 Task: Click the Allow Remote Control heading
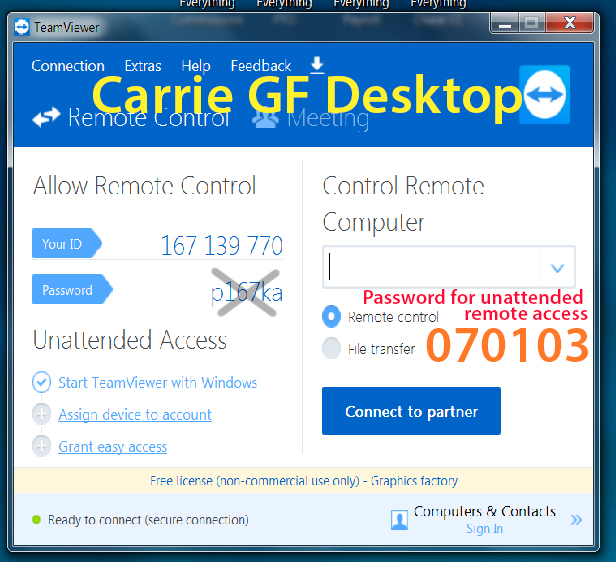click(x=145, y=185)
